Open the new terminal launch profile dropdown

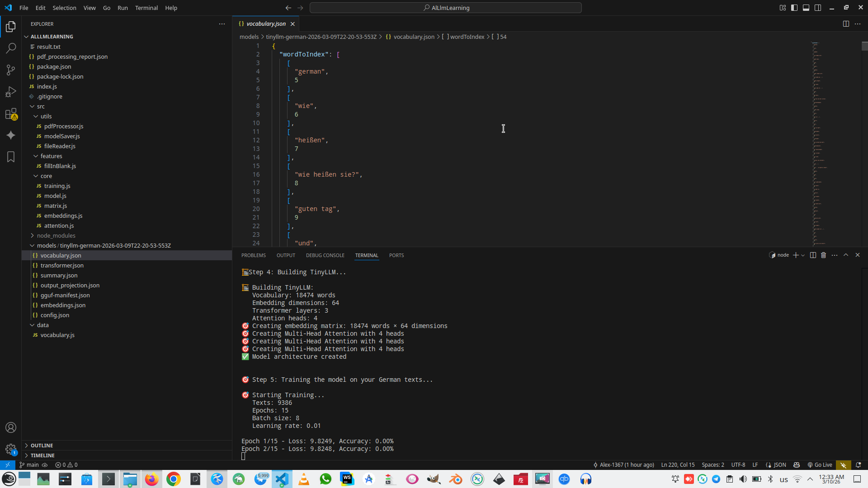[803, 255]
